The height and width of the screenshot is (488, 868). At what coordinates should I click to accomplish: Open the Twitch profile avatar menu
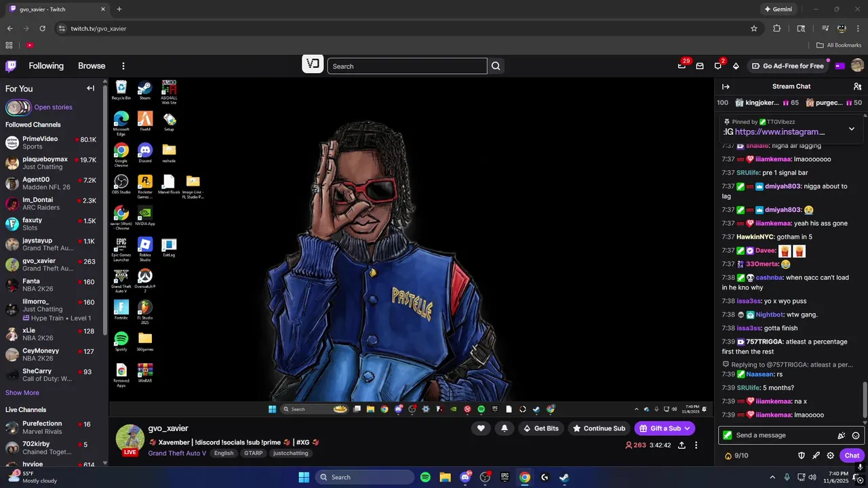[857, 66]
